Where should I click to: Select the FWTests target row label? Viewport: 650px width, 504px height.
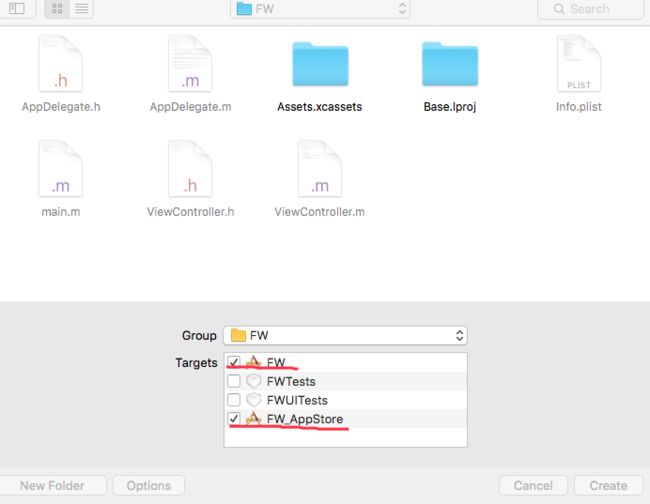pos(291,381)
